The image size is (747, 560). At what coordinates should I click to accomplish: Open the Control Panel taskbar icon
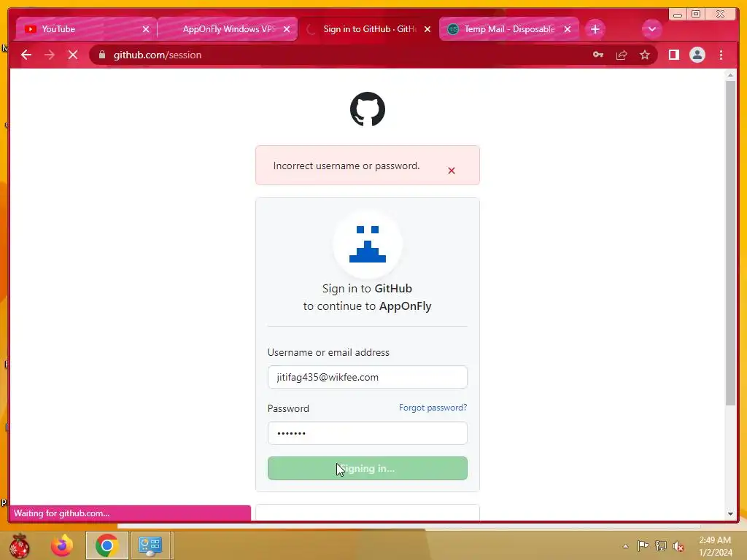150,545
